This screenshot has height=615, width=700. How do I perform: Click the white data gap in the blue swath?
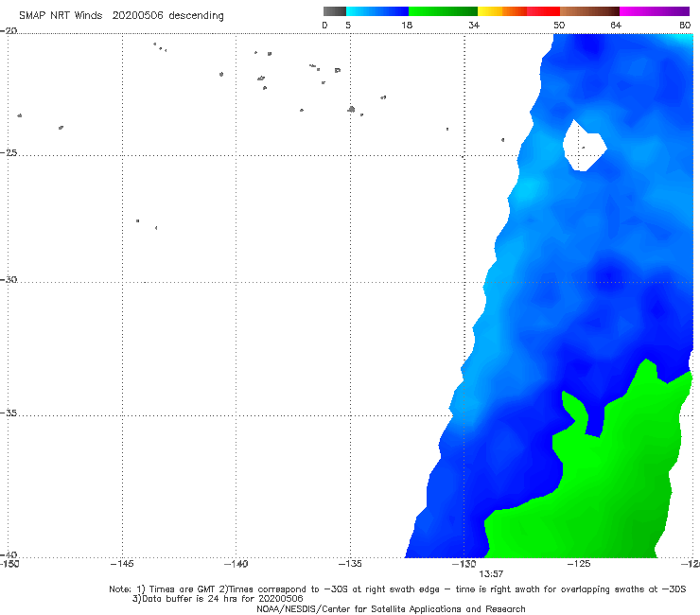tap(583, 146)
